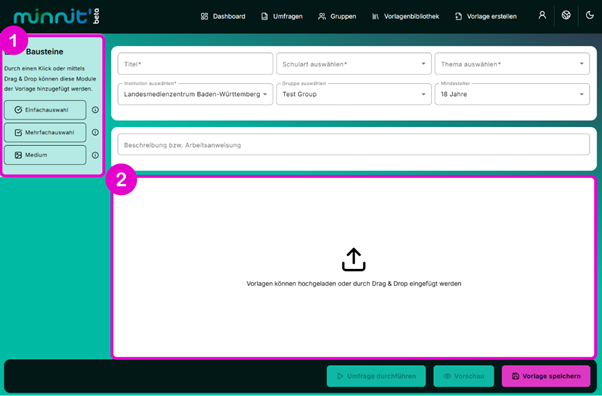Viewport: 602px width, 396px height.
Task: Open the Vorlagenbibliothek
Action: [x=405, y=17]
